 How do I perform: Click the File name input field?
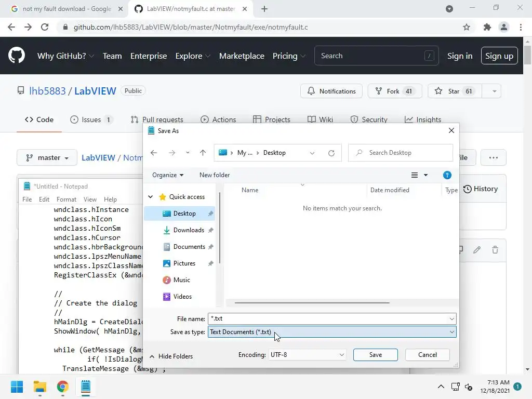(328, 318)
